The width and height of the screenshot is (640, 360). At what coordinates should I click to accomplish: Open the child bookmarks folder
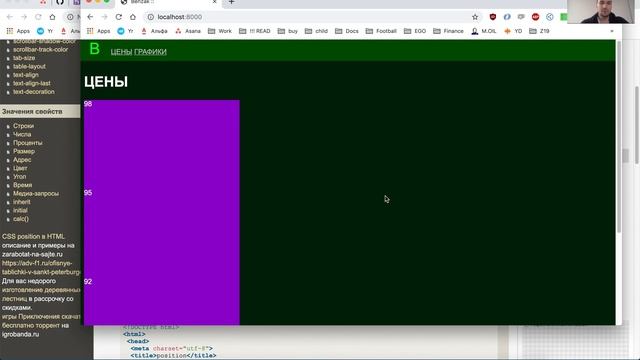pos(317,31)
